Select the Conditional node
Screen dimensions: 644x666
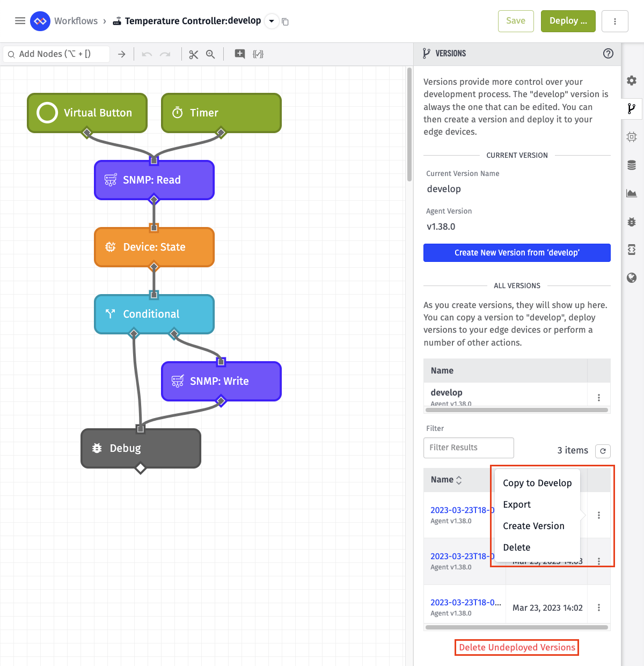tap(154, 314)
